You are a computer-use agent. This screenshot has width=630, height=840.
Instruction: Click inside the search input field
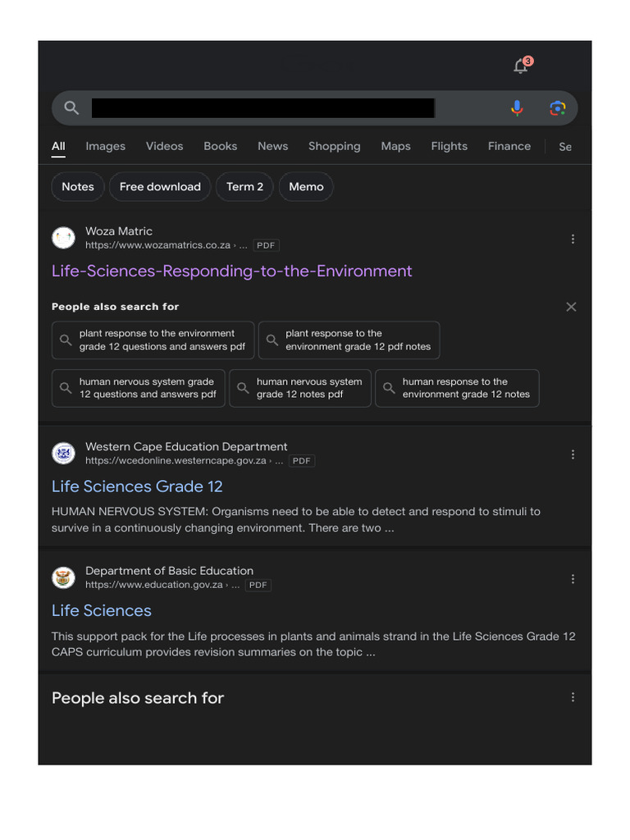262,108
